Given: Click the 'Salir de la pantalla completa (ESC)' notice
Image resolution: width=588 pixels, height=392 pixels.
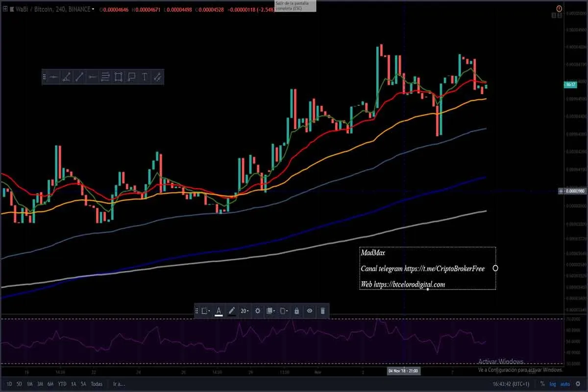Looking at the screenshot, I should click(295, 6).
